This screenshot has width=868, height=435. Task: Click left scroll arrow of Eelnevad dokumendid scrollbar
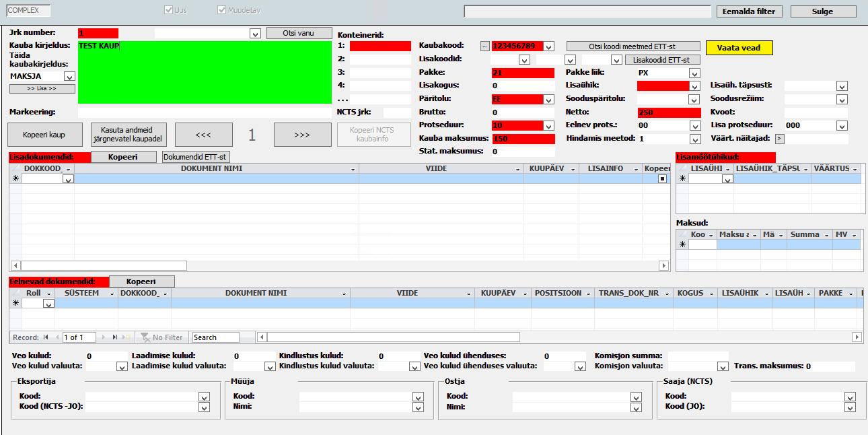[262, 337]
